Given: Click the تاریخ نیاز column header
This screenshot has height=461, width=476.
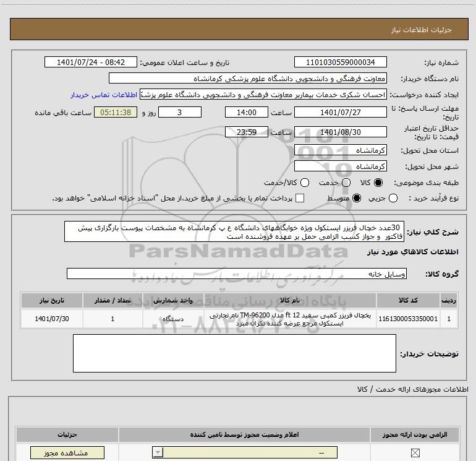Looking at the screenshot, I should tap(52, 300).
